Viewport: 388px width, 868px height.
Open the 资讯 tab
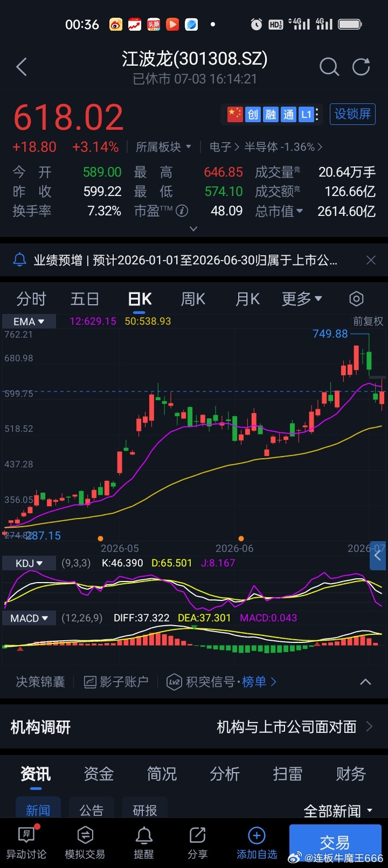tap(36, 774)
